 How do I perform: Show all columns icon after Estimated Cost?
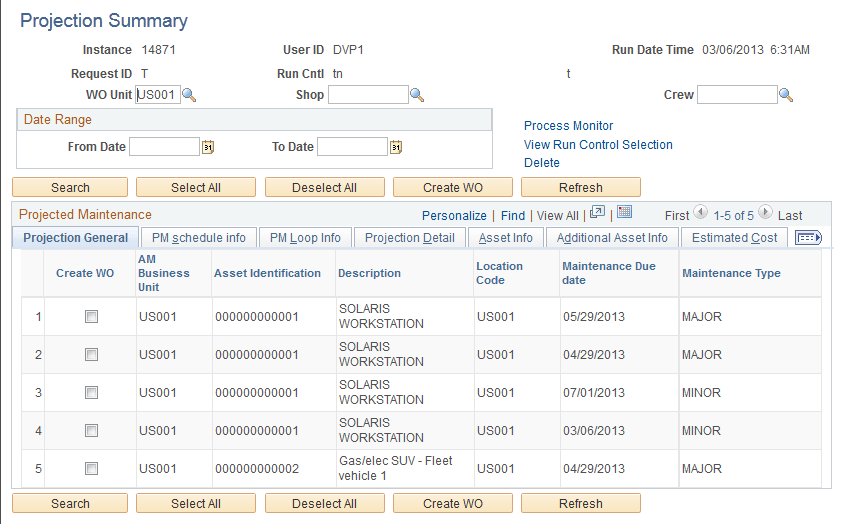pyautogui.click(x=808, y=238)
